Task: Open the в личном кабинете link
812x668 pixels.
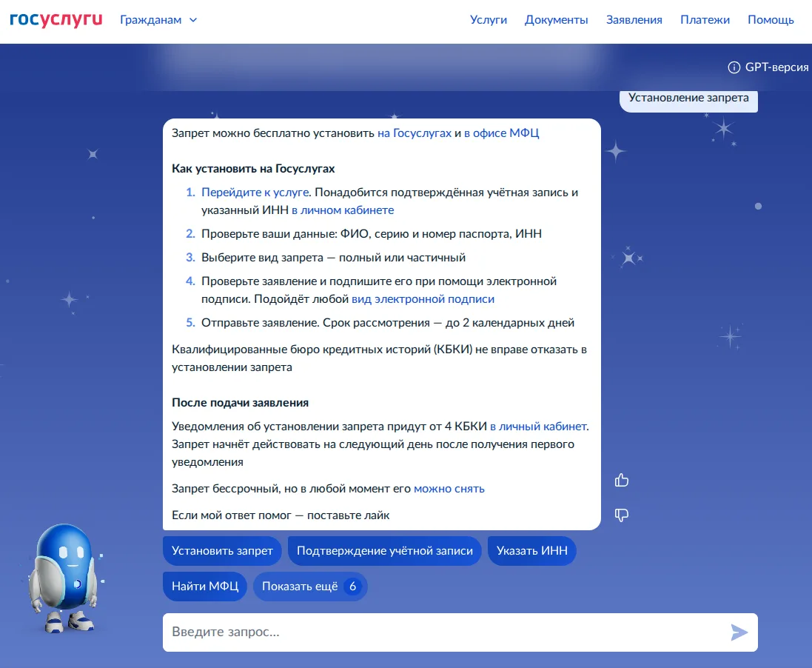Action: pyautogui.click(x=343, y=210)
